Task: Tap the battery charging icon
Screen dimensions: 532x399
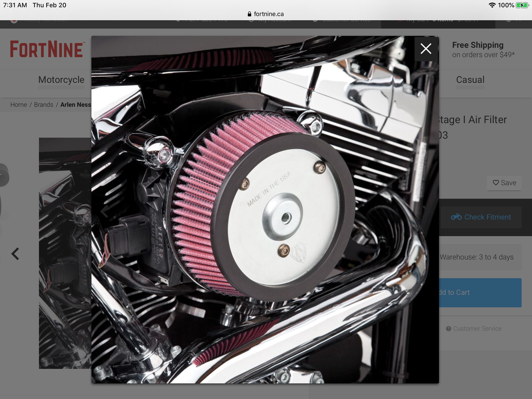Action: pyautogui.click(x=522, y=5)
